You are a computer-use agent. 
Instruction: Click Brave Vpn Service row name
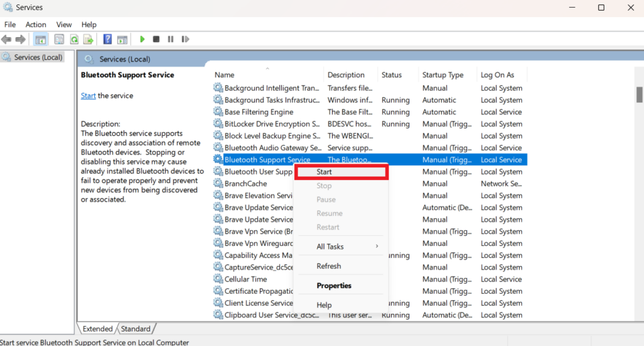pos(258,231)
